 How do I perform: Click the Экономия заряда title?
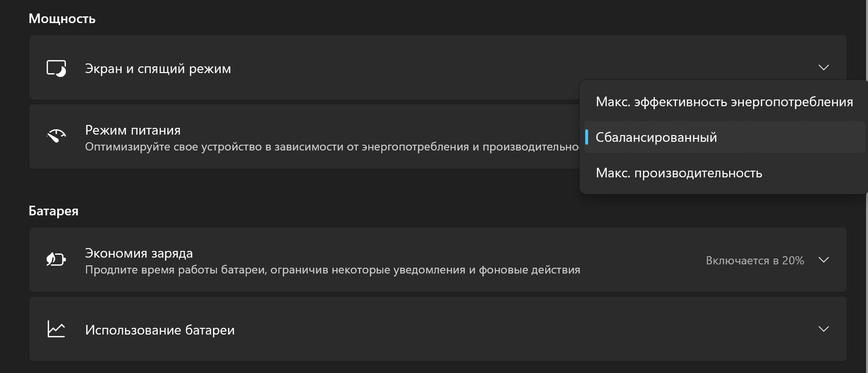(138, 253)
